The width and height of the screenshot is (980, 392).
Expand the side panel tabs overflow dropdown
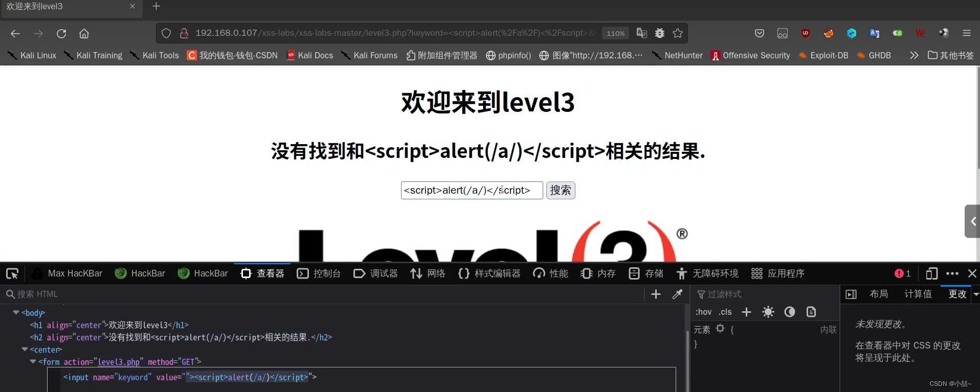[976, 294]
